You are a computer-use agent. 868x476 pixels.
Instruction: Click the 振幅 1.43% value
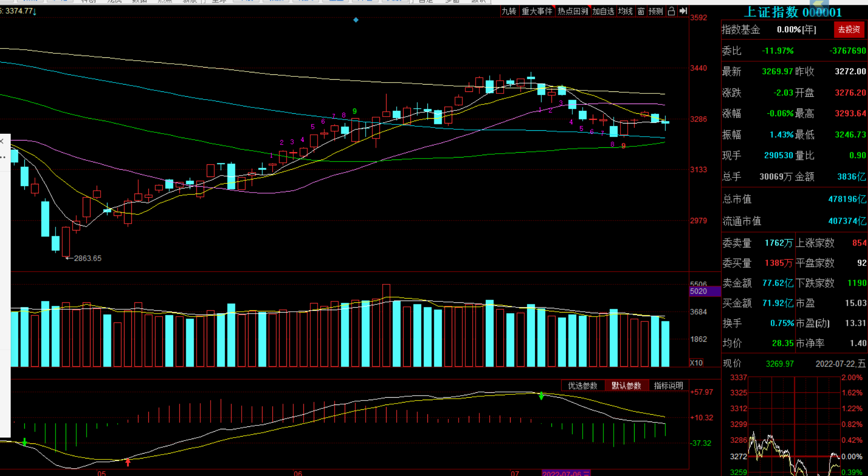coord(781,135)
